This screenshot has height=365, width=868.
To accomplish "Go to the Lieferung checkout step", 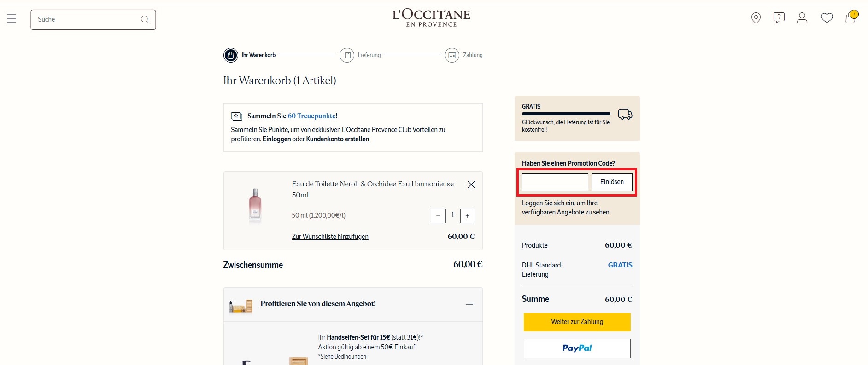I will 360,55.
